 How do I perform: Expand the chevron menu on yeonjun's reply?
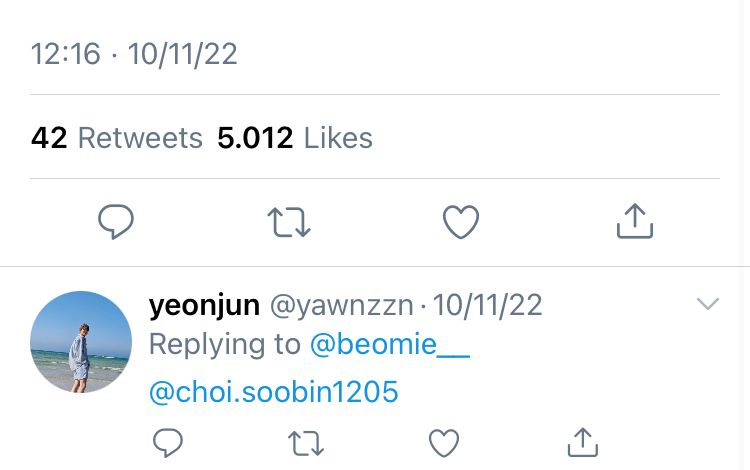[x=707, y=304]
